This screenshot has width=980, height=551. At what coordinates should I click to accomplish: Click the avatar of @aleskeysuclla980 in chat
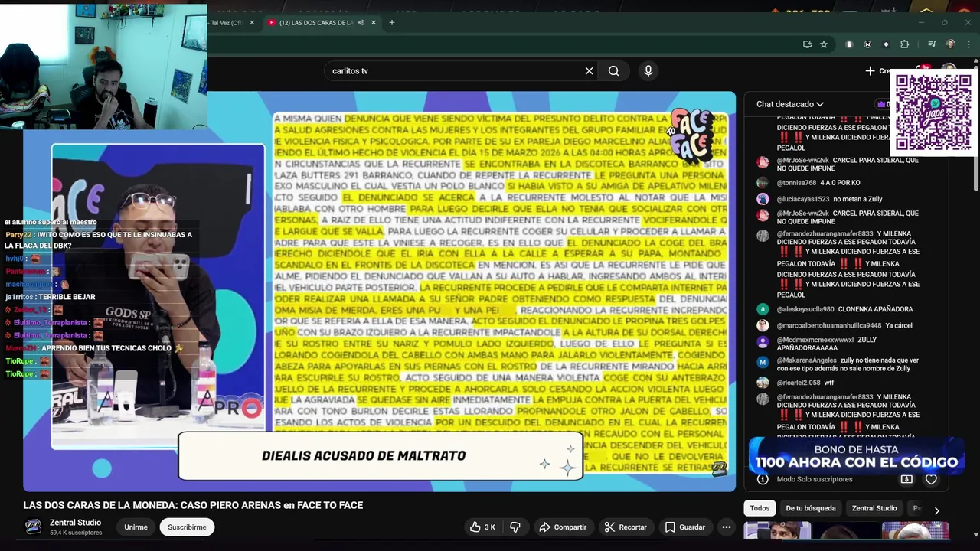(763, 309)
